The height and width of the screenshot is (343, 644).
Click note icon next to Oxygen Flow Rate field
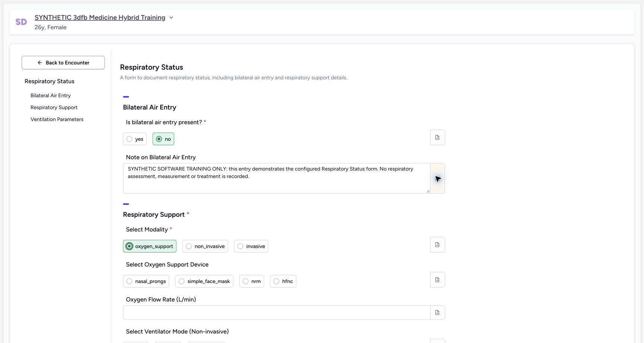click(438, 312)
